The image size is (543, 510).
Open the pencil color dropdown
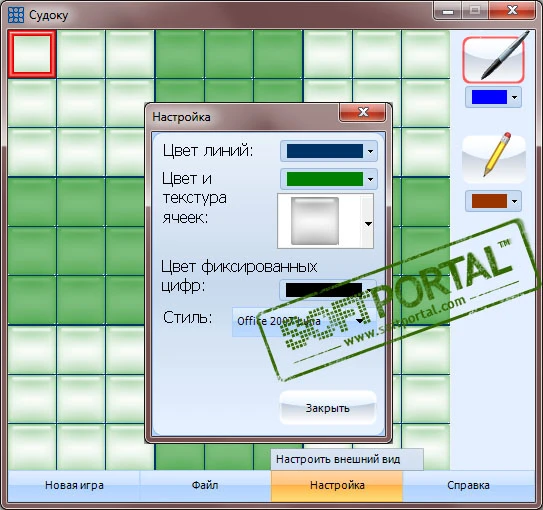(x=515, y=201)
